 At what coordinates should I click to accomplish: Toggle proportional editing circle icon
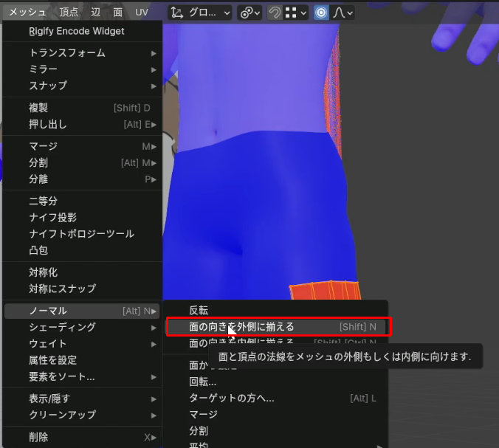tap(321, 13)
